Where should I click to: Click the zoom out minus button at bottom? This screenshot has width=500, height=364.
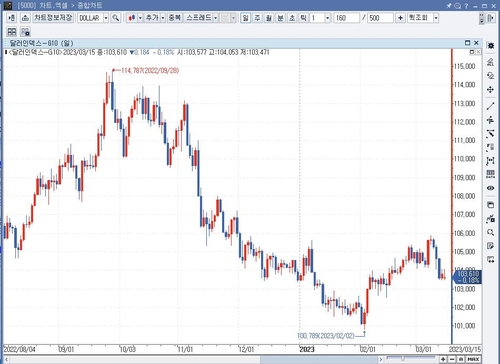pyautogui.click(x=452, y=359)
